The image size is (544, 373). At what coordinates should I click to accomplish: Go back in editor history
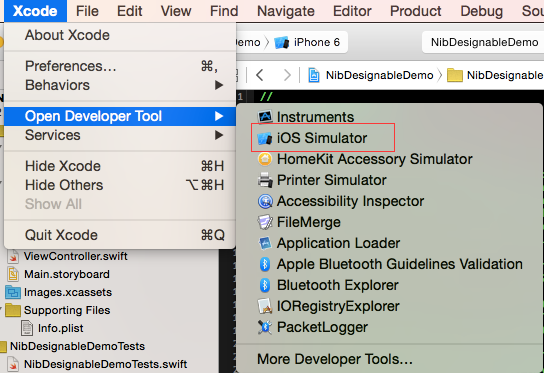click(260, 75)
